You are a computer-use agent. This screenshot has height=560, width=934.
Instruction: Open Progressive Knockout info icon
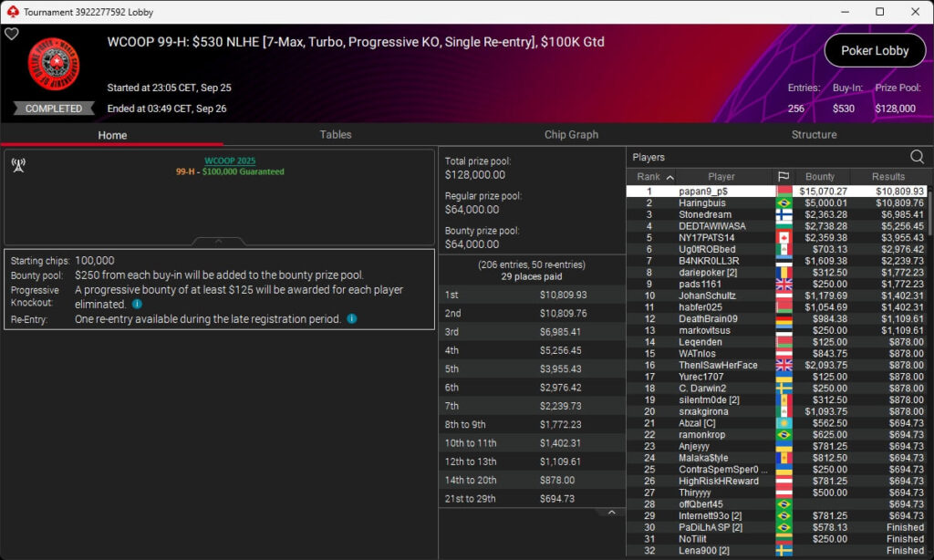coord(137,304)
